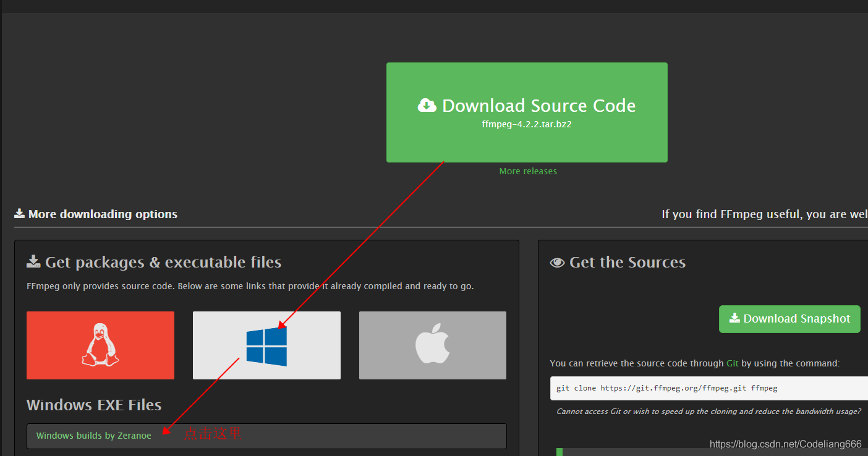Click the Download Snapshot button
The height and width of the screenshot is (456, 868).
[789, 319]
